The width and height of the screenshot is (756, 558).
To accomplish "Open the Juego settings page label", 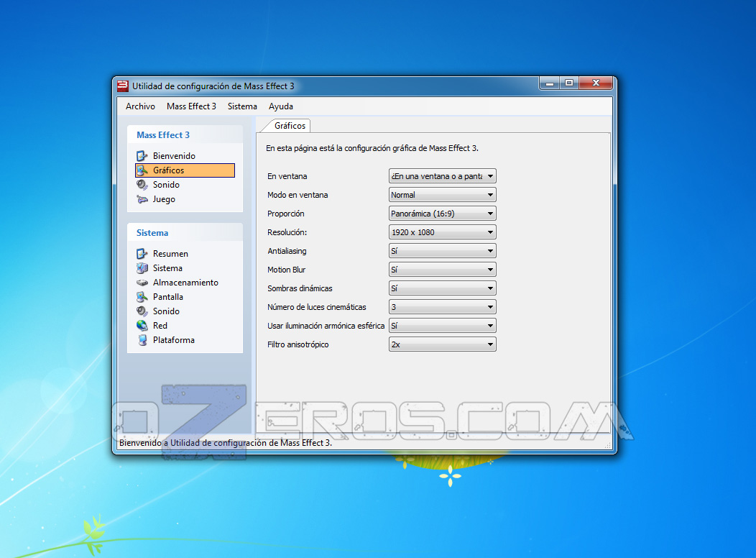I will [x=164, y=199].
